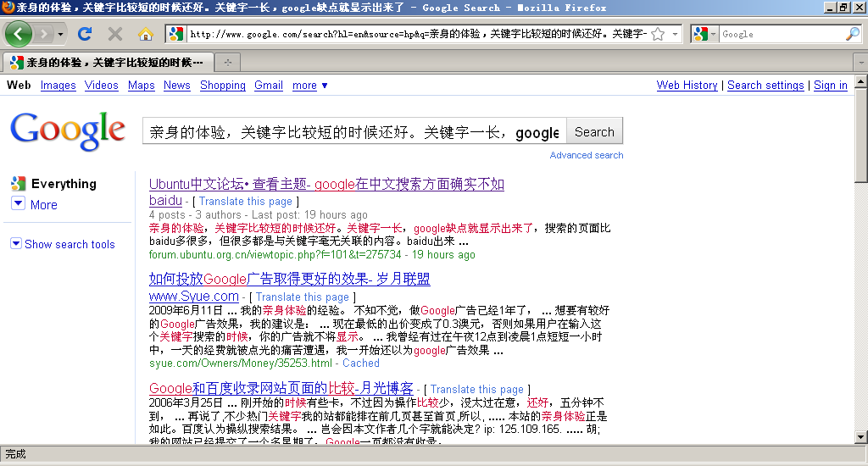The width and height of the screenshot is (868, 466).
Task: Click the Google query text field
Action: (x=354, y=131)
